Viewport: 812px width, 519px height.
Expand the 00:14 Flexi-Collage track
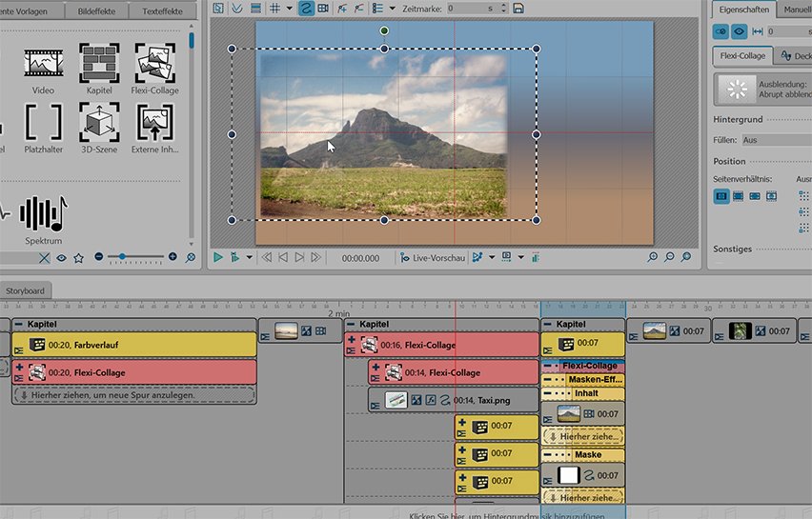point(376,367)
